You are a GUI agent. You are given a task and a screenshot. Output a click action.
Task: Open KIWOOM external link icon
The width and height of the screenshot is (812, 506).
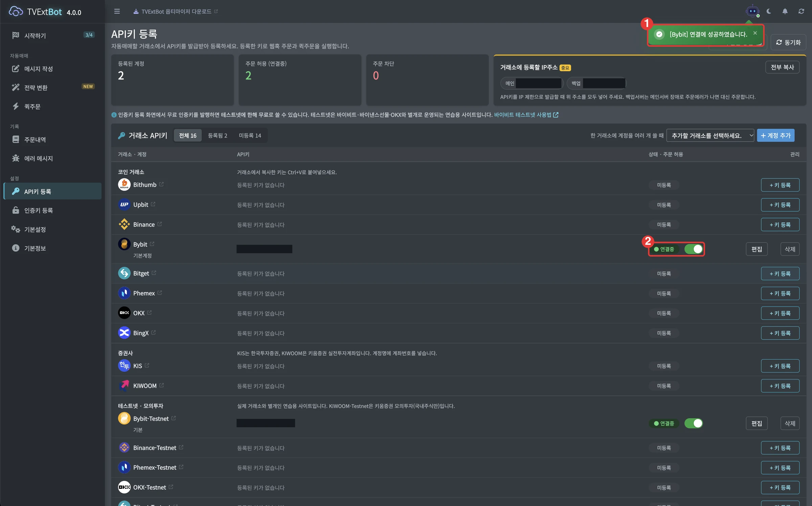[x=162, y=385]
